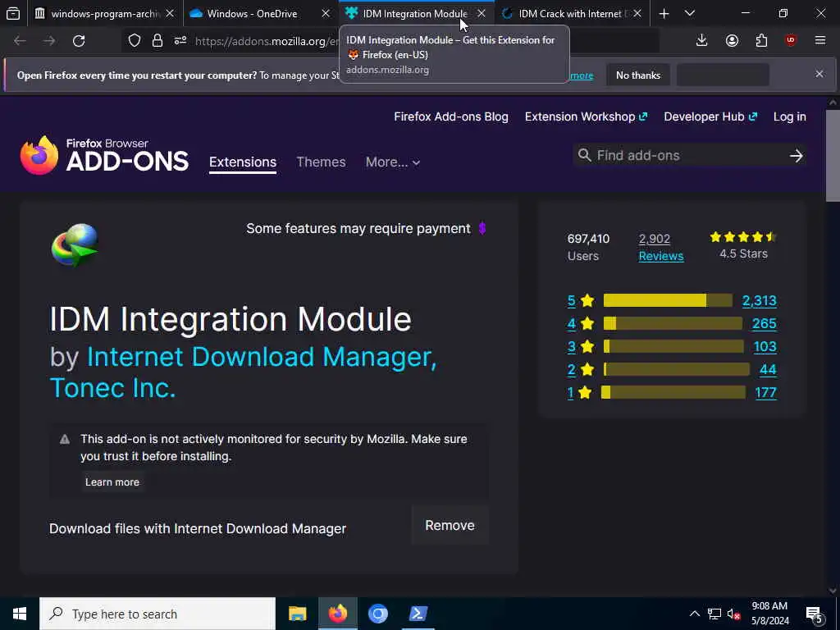840x630 pixels.
Task: Open the Windows Start menu
Action: [20, 614]
